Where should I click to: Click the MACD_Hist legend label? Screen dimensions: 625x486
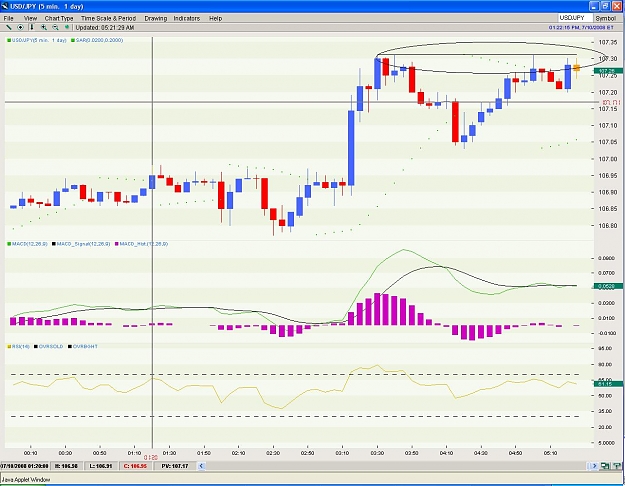coord(144,244)
